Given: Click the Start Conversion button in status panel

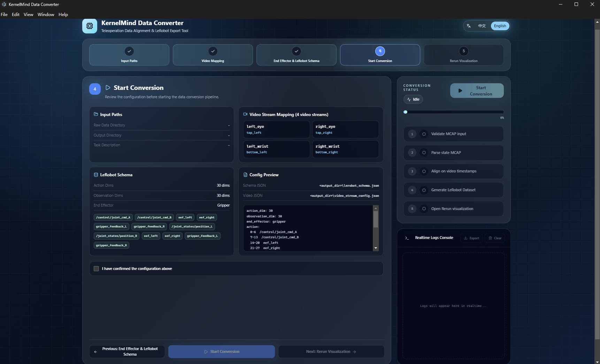Looking at the screenshot, I should (477, 91).
